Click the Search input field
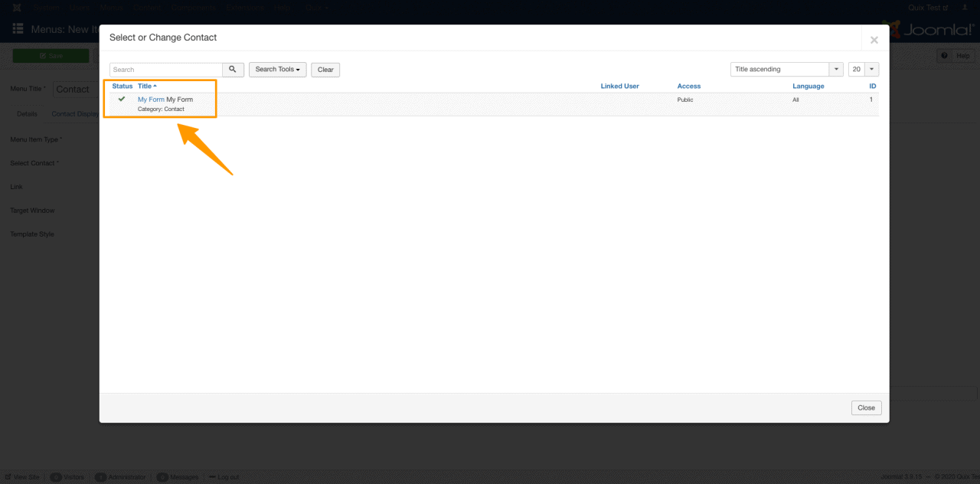The width and height of the screenshot is (980, 484). (166, 70)
